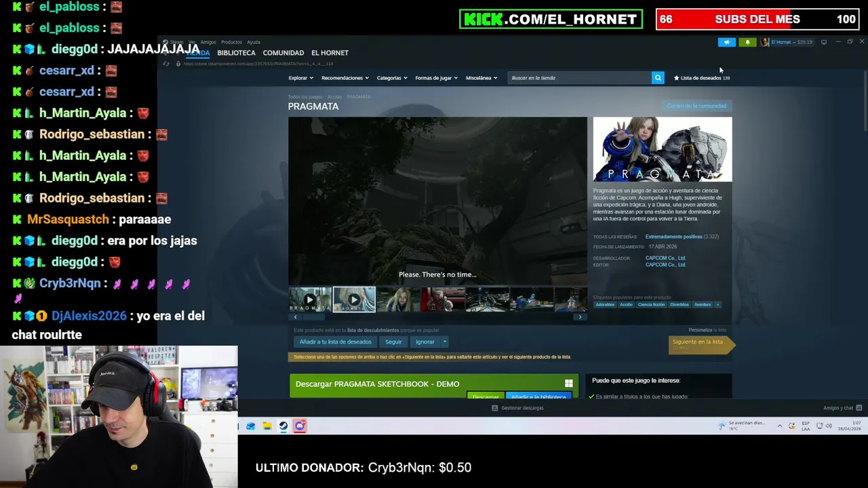
Task: Click the main trailer video player
Action: [437, 201]
